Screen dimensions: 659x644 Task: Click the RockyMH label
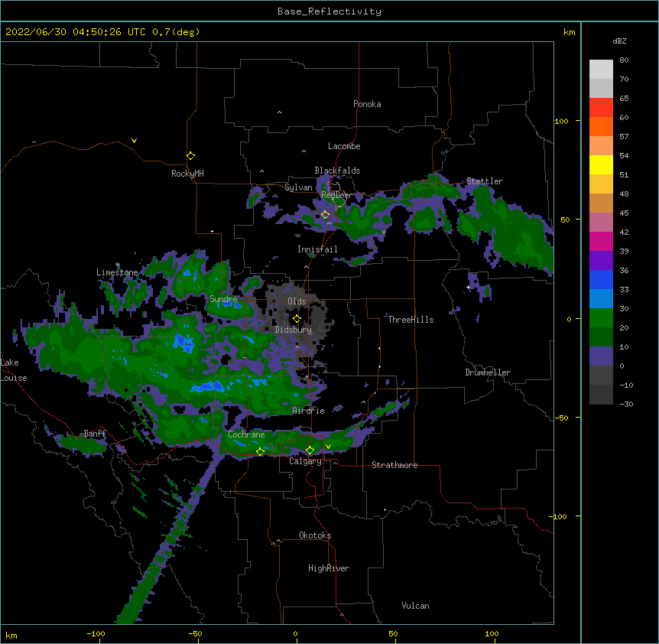coord(187,174)
